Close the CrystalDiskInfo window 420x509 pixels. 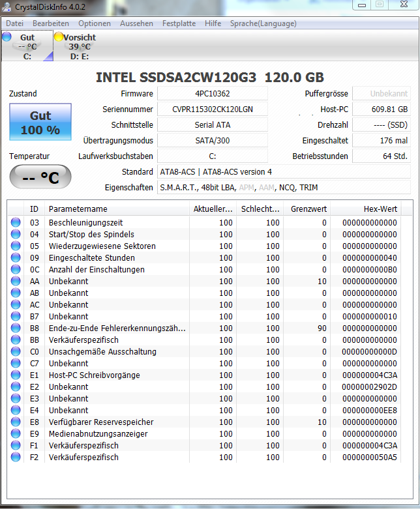coord(404,5)
